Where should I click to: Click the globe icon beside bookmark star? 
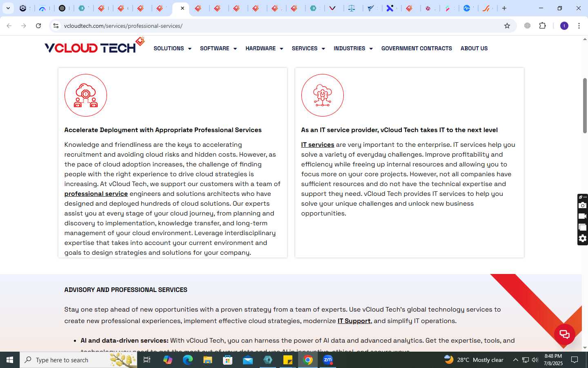(x=528, y=26)
